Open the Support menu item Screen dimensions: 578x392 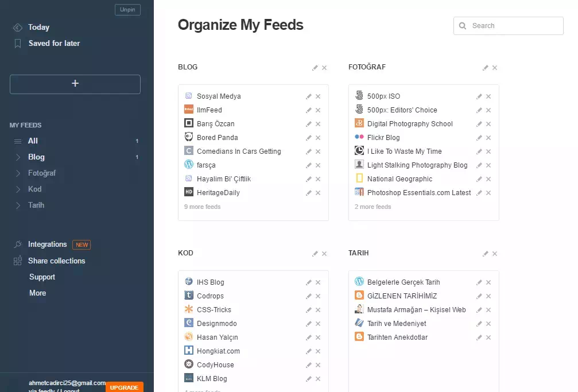(42, 277)
